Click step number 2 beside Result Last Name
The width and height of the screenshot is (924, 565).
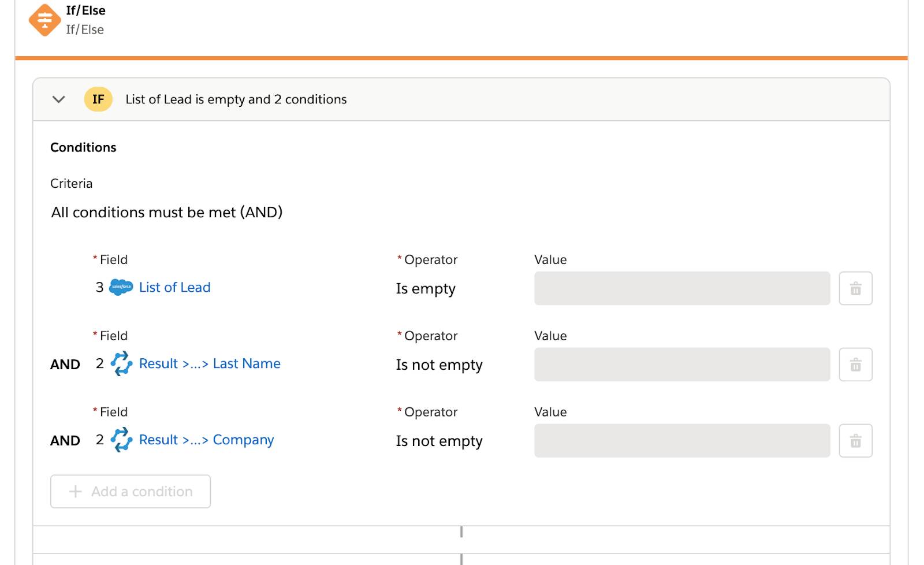point(99,363)
